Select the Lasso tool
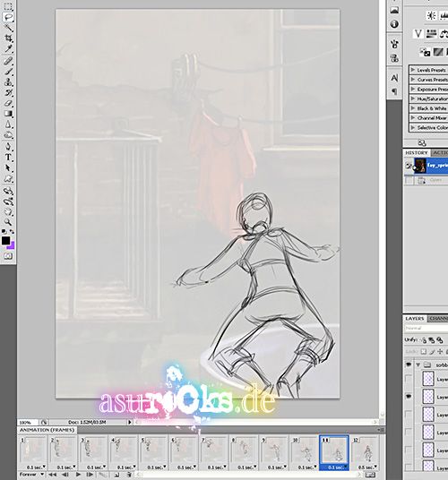The width and height of the screenshot is (448, 480). (8, 17)
